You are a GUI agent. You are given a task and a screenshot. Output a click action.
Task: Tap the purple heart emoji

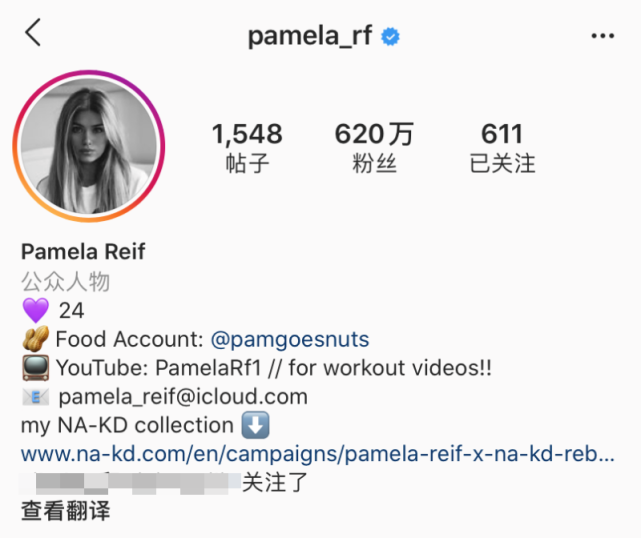coord(36,310)
